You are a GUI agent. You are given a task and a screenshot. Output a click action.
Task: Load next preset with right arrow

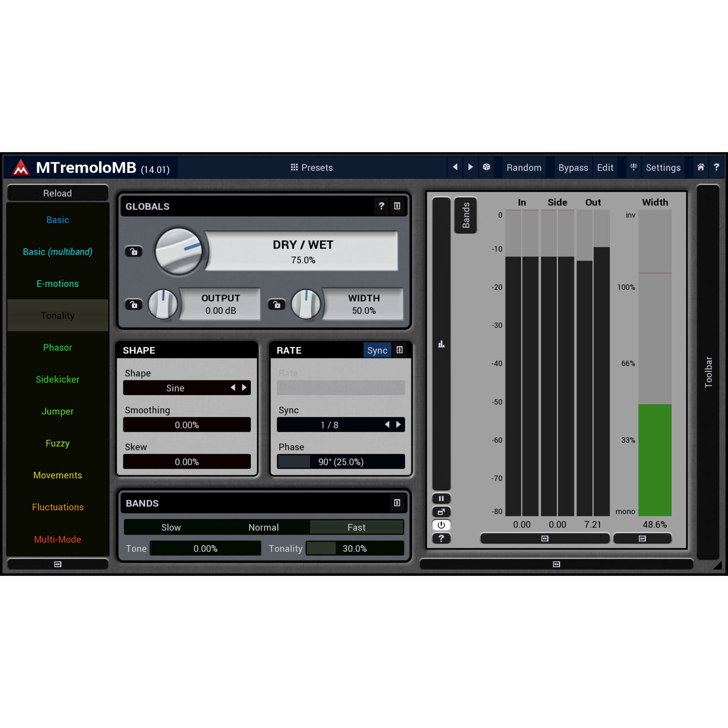[x=471, y=167]
